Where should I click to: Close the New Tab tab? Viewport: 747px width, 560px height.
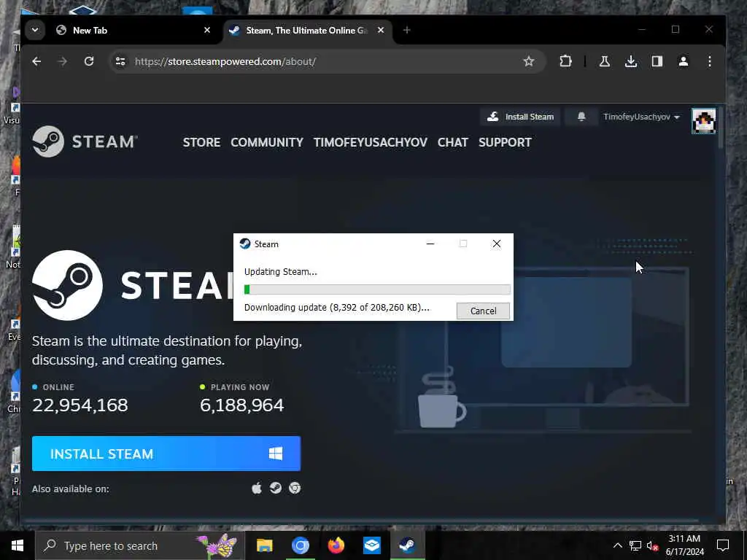(x=206, y=30)
